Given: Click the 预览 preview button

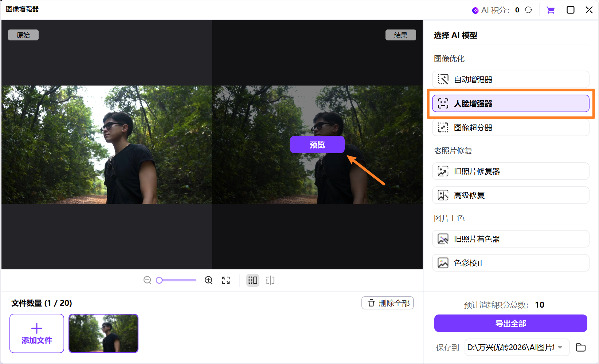Looking at the screenshot, I should tap(317, 145).
